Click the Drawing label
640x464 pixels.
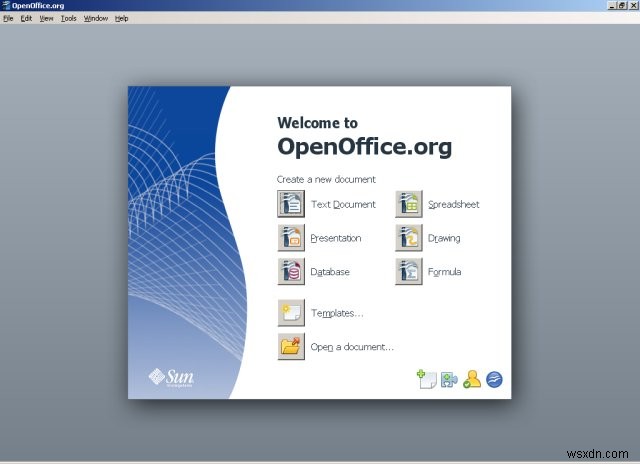444,238
